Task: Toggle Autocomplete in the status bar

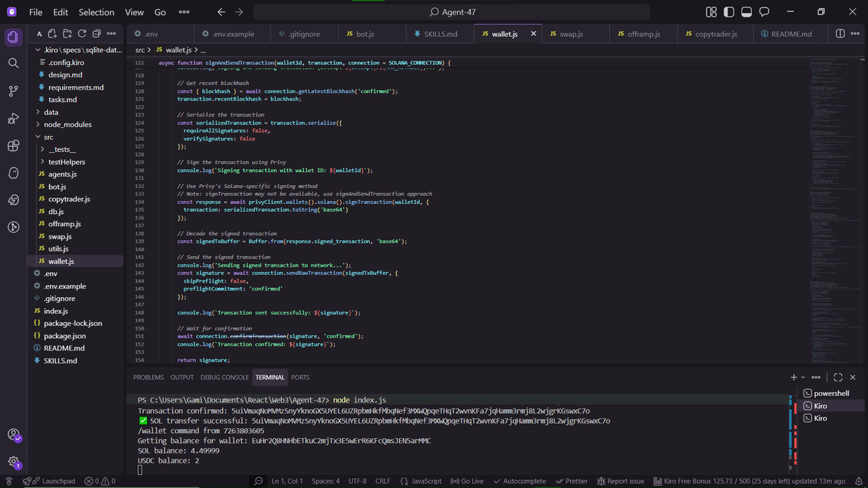Action: (519, 481)
